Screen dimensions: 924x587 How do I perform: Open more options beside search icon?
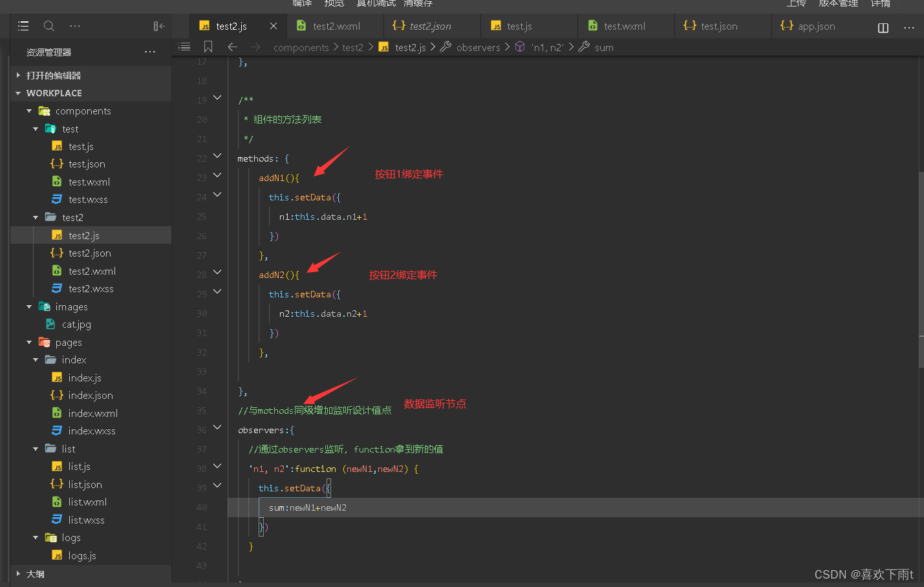75,26
